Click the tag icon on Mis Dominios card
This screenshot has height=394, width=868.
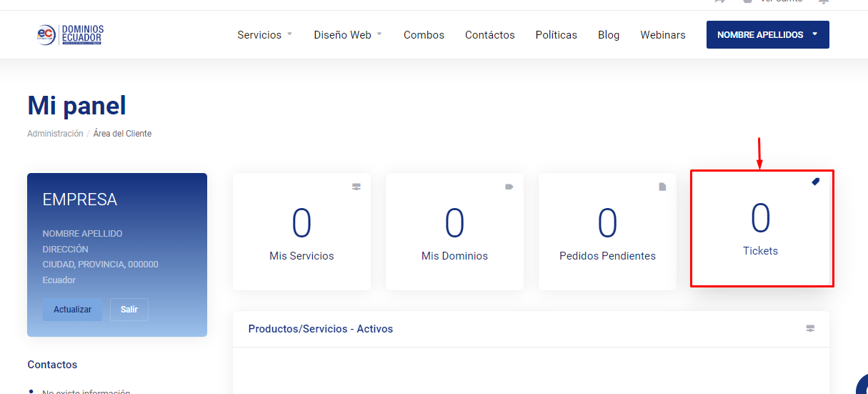point(509,187)
